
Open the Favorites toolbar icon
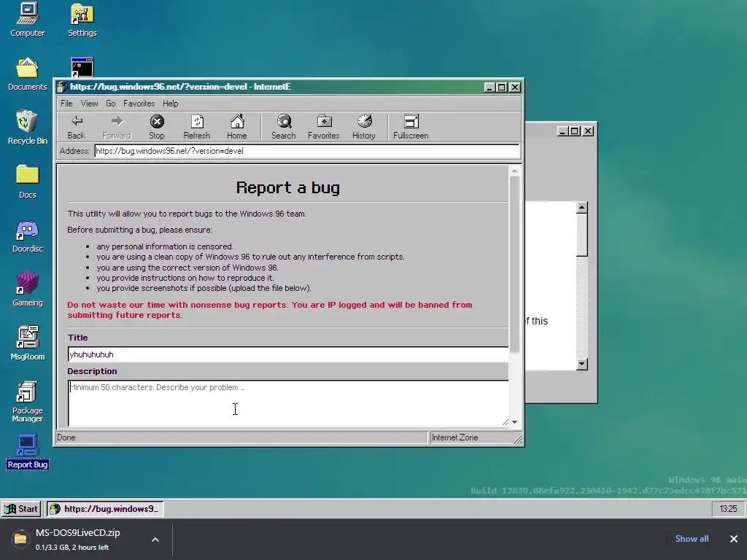[x=323, y=127]
